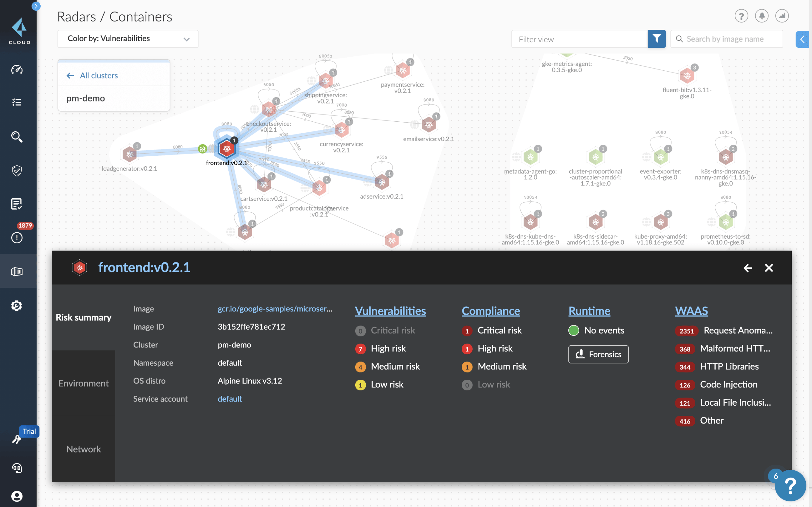This screenshot has width=812, height=507.
Task: Click the Runtime tab in the risk summary
Action: (x=589, y=311)
